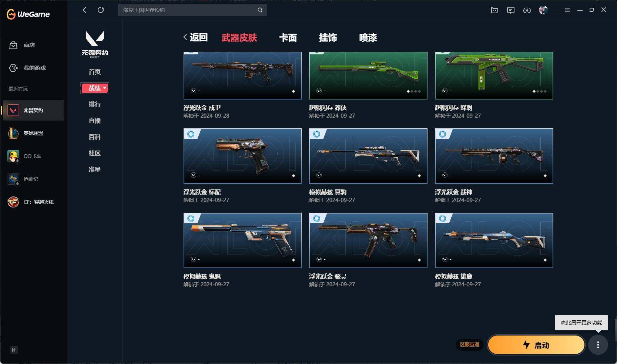Click 返回 to go back

(195, 37)
